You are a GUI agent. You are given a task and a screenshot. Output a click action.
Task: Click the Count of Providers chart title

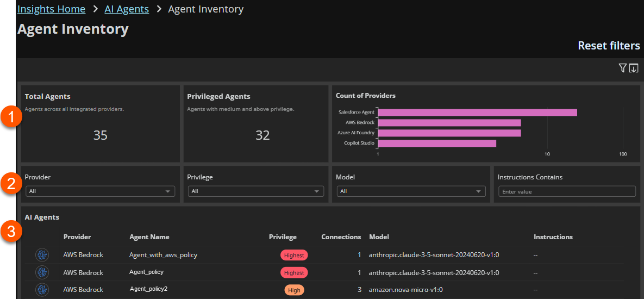366,96
